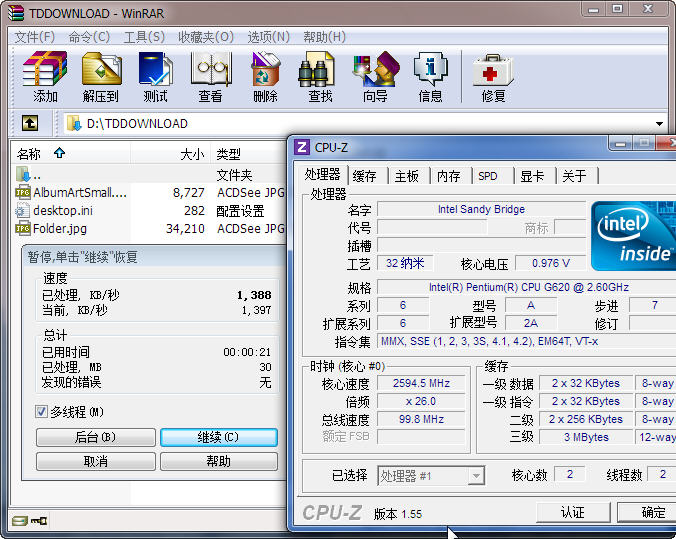The width and height of the screenshot is (676, 539).
Task: Click the drive icon in WinRAR status bar
Action: (x=19, y=521)
